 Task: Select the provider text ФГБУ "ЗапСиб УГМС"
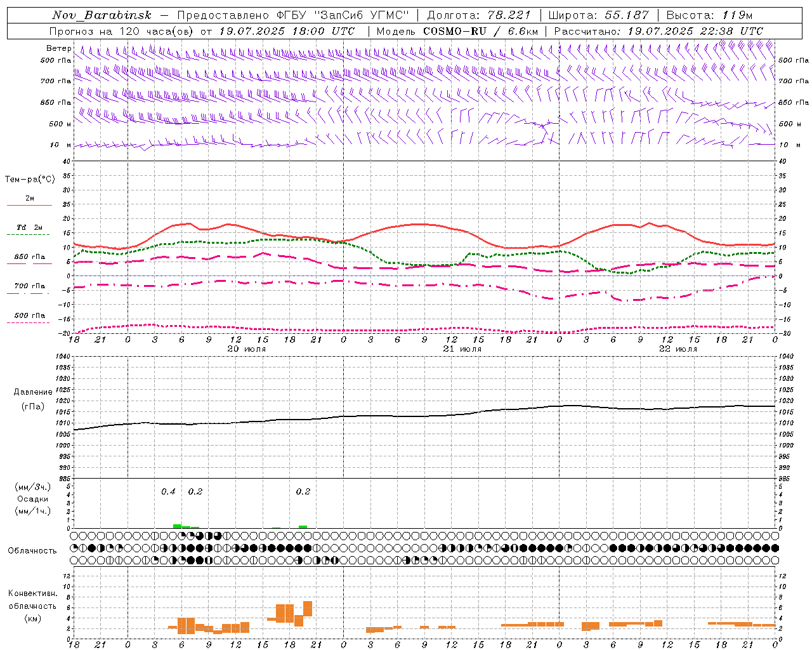pyautogui.click(x=343, y=15)
